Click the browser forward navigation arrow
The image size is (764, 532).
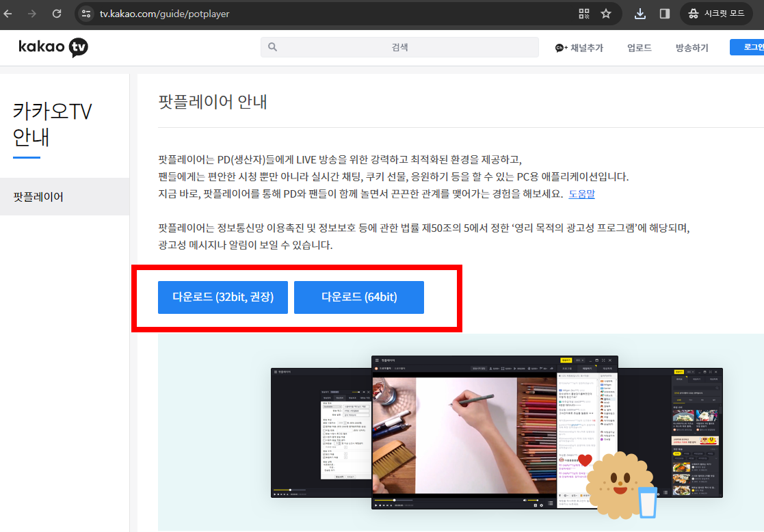pos(32,13)
